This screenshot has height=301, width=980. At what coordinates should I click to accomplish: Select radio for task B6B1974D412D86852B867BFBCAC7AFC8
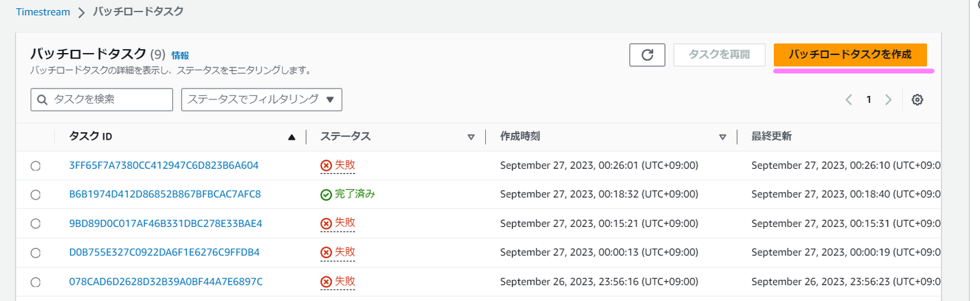[x=36, y=194]
